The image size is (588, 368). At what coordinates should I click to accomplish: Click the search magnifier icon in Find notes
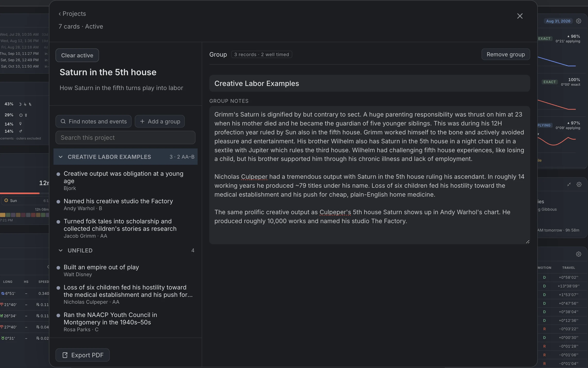pos(63,121)
